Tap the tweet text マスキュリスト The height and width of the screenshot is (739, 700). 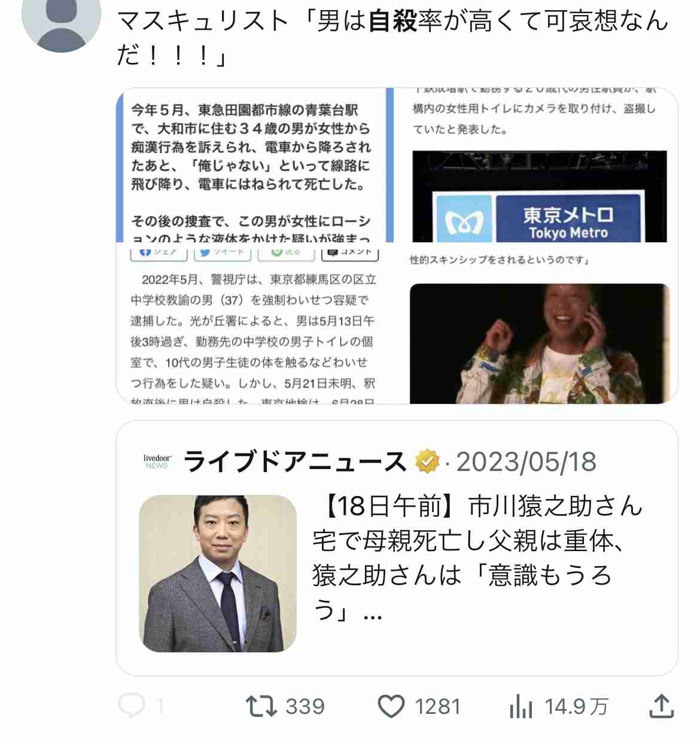click(203, 22)
